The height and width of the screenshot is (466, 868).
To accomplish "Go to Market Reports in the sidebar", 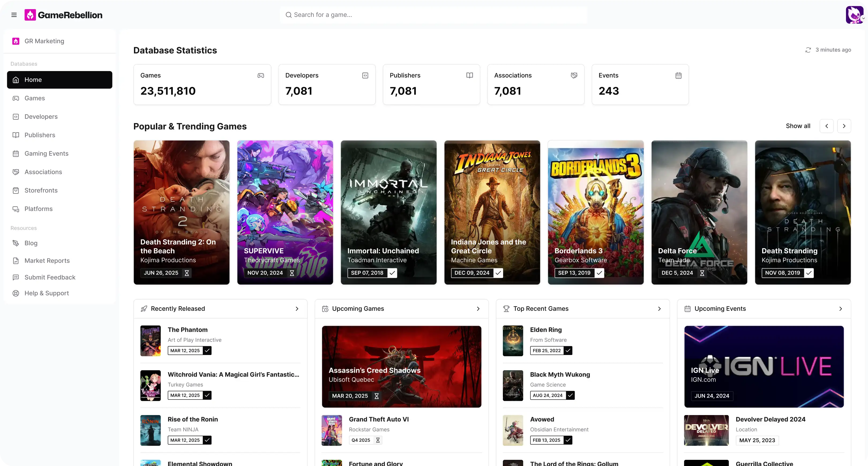I will click(x=47, y=261).
